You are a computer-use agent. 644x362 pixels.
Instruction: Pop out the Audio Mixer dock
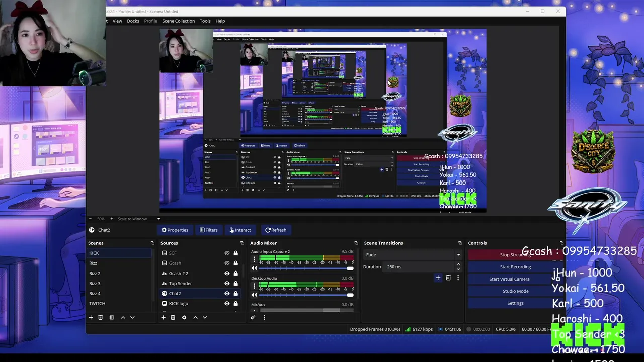(356, 243)
